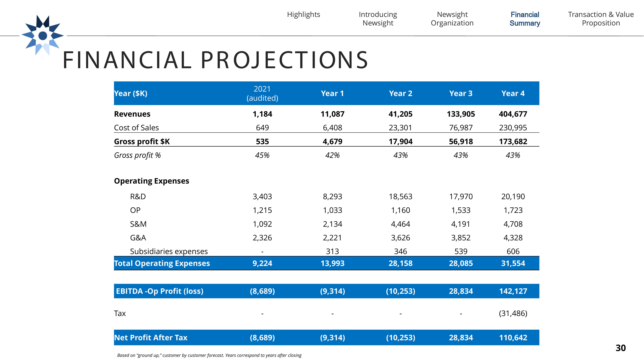Open the Financial Summary tab
The image size is (644, 362).
(525, 19)
